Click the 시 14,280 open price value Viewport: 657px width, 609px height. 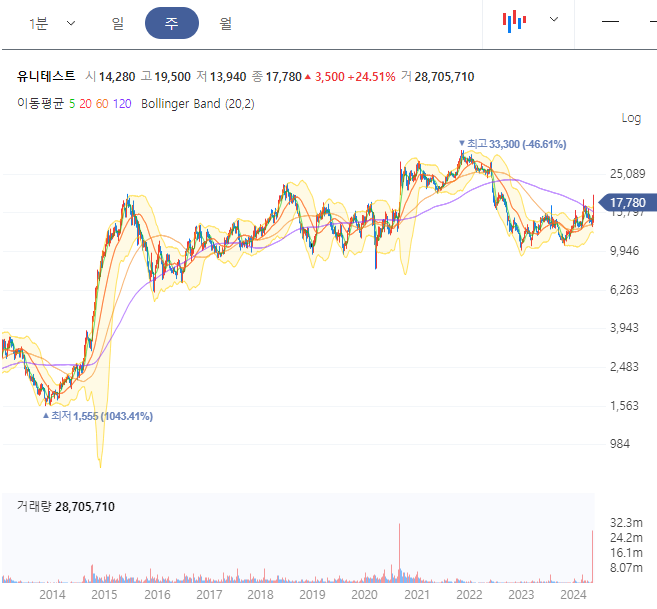tap(110, 77)
